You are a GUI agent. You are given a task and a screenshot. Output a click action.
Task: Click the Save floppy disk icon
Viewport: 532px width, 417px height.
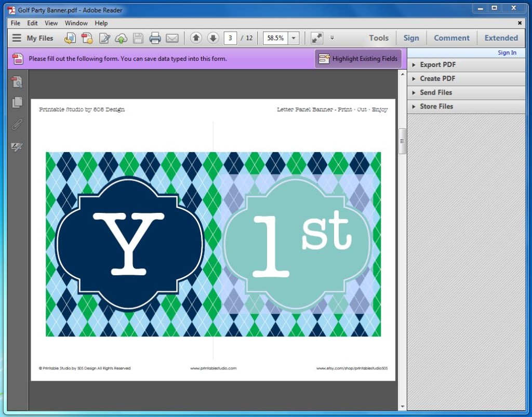(138, 38)
